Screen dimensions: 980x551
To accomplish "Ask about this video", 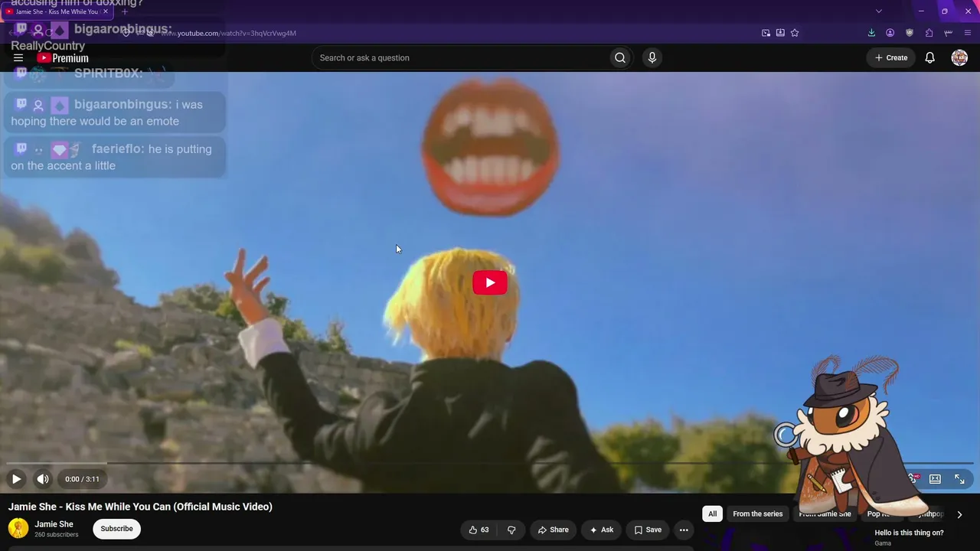I will click(x=601, y=530).
